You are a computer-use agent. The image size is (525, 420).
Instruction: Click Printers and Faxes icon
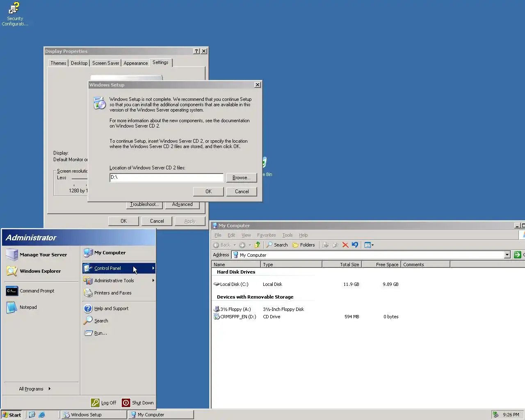pos(88,293)
